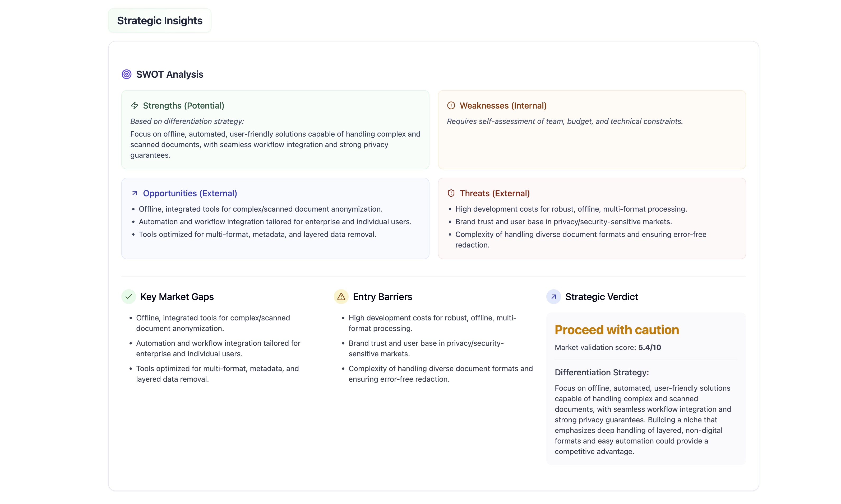Screen dimensions: 841x504
Task: Click the Opportunities arrow icon
Action: 135,193
